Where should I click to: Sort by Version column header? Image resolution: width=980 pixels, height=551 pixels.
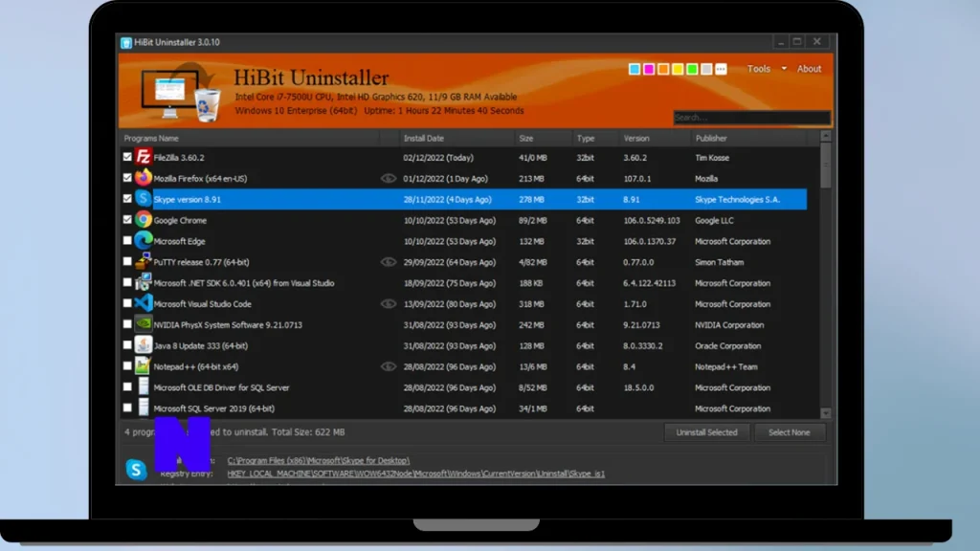(x=636, y=138)
